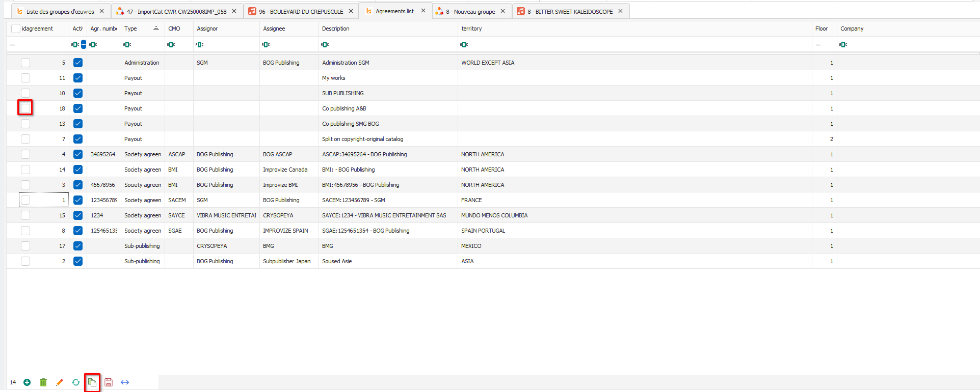
Task: Uncheck the Active checkbox for agreement 5
Action: pos(78,63)
